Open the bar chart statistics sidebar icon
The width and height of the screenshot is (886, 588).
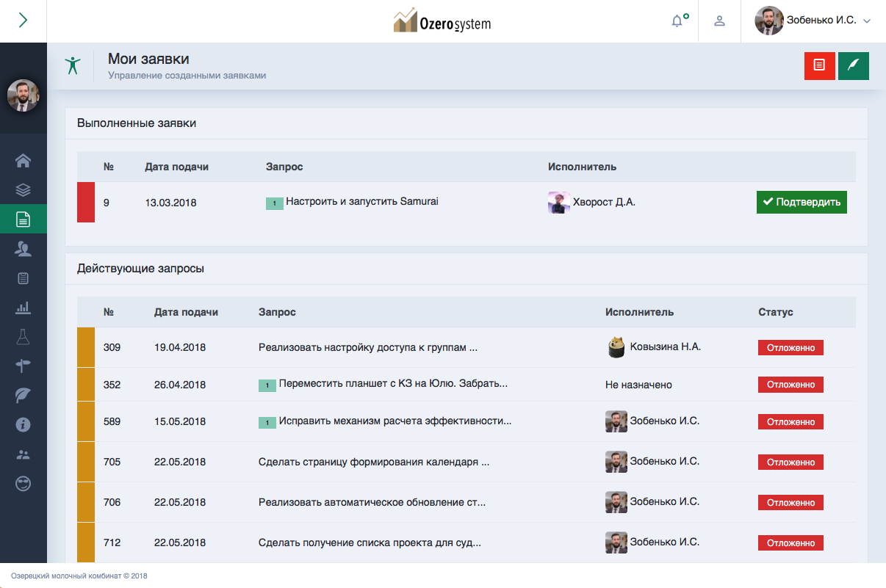[x=23, y=308]
